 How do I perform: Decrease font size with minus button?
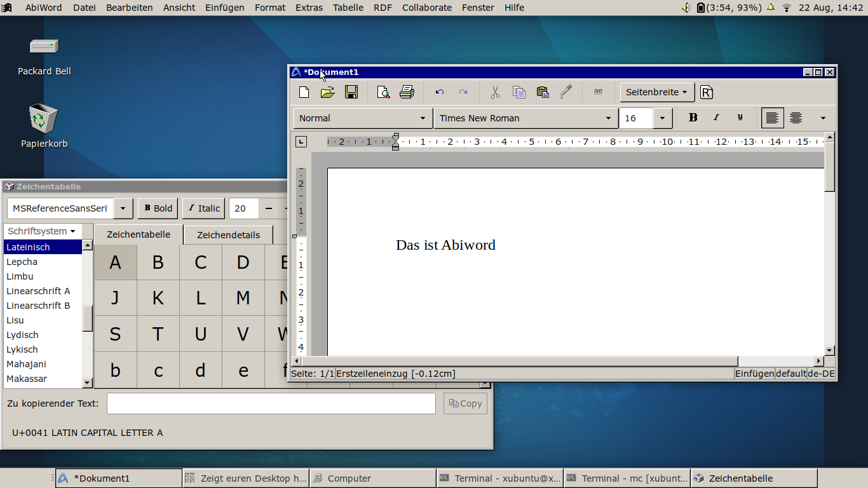tap(269, 208)
